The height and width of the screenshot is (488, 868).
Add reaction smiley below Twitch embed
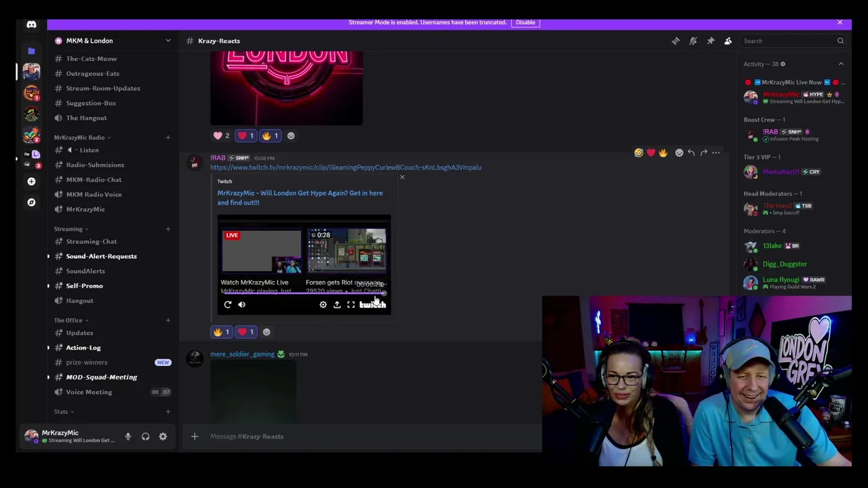click(267, 332)
